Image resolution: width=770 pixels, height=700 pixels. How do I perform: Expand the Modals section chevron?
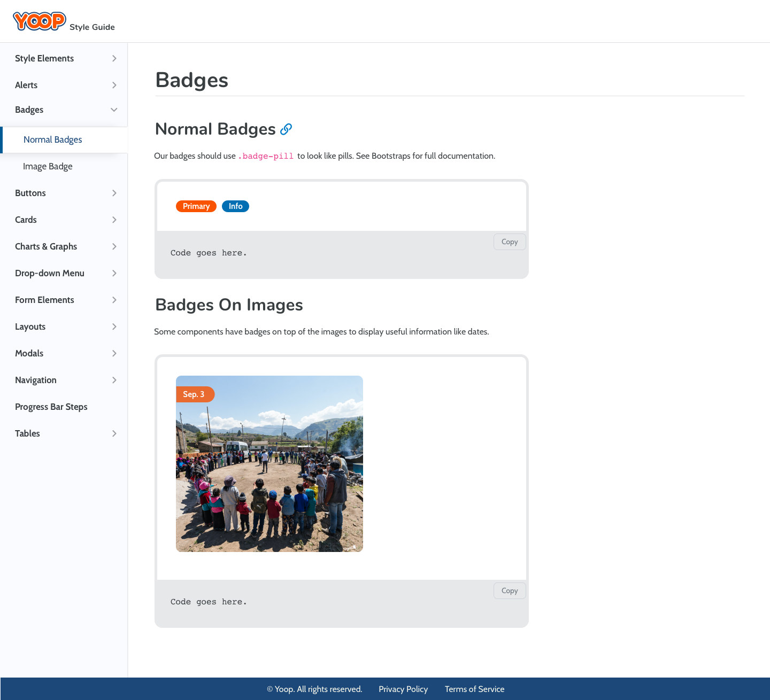coord(114,353)
